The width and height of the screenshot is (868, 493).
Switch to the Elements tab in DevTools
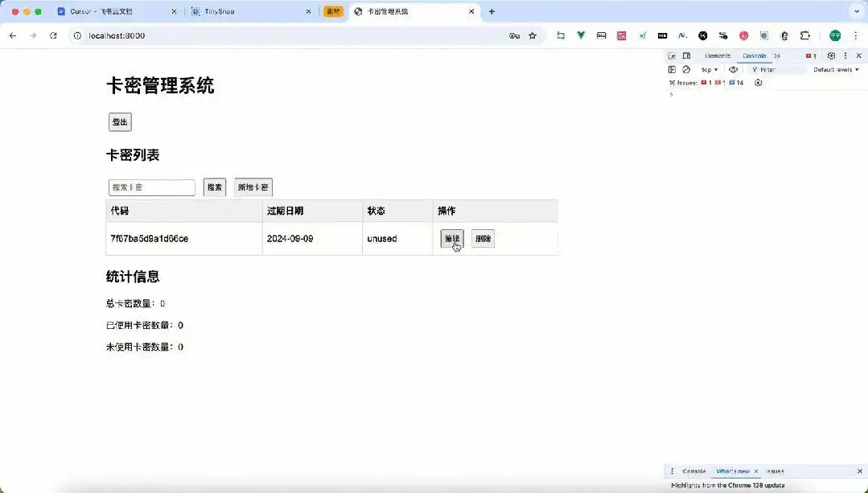coord(718,56)
